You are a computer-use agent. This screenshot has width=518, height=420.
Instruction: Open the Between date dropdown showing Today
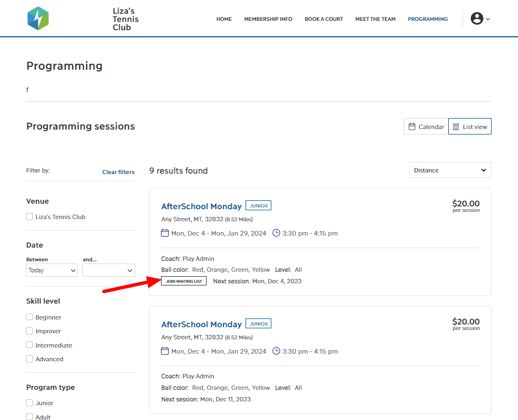click(51, 270)
